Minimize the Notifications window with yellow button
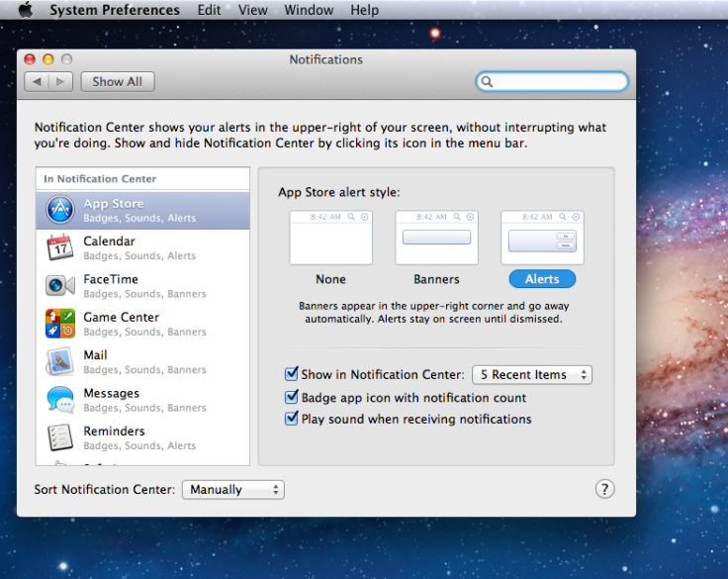 [x=48, y=59]
